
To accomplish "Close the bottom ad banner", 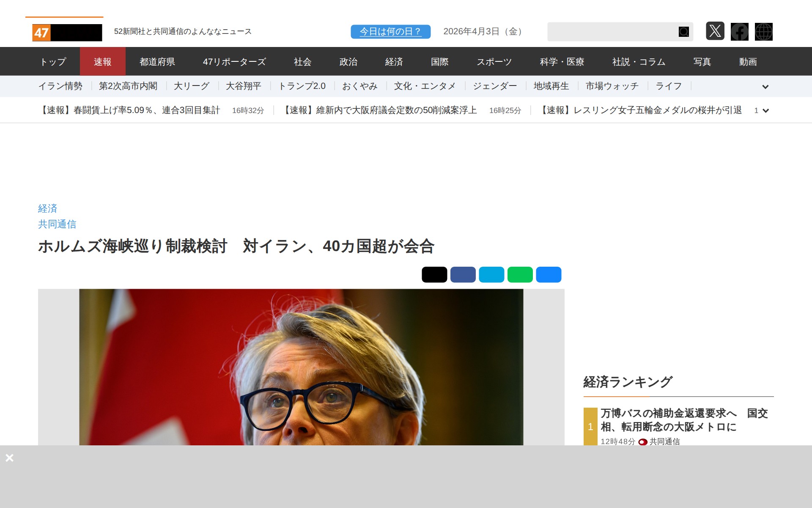I will 9,458.
